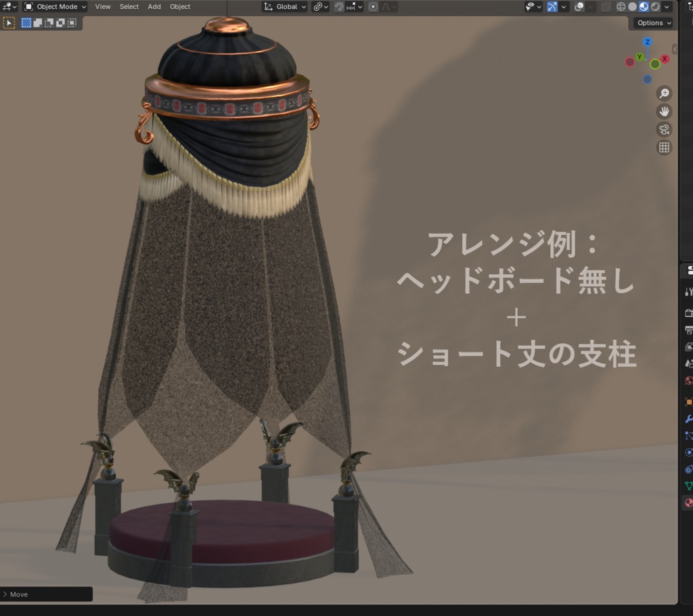The image size is (693, 616).
Task: Expand the sidebar with the arrow tab
Action: point(675,49)
